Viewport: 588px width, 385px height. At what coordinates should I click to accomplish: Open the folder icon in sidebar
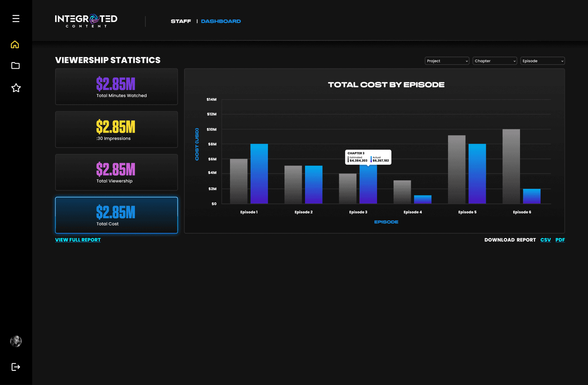[x=15, y=66]
